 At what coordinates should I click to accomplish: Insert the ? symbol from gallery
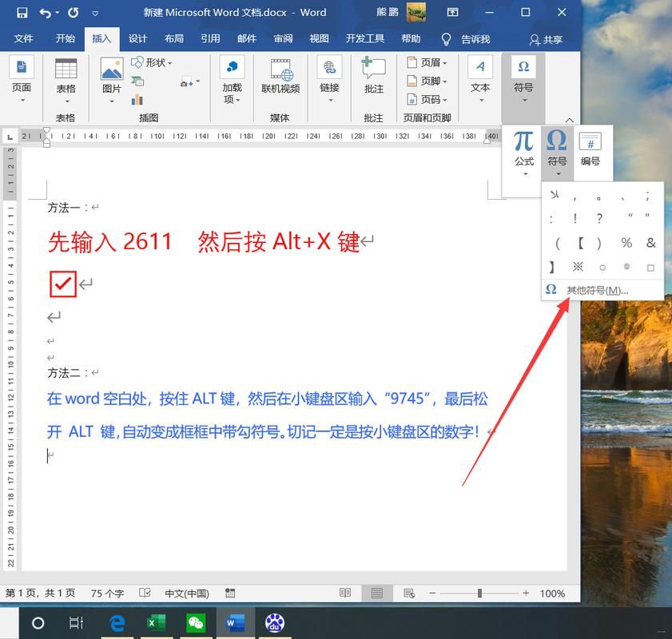click(599, 218)
